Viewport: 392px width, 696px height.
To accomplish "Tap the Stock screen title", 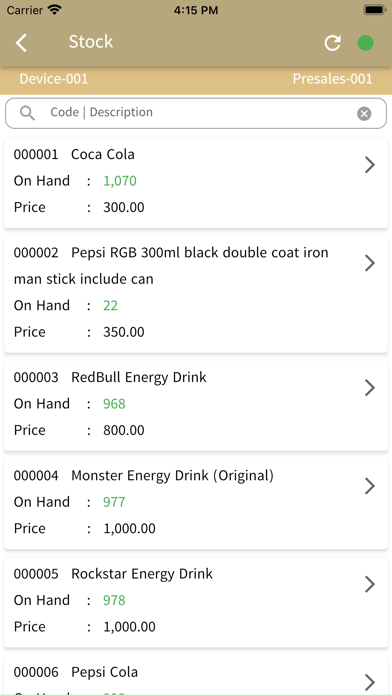I will (x=91, y=42).
